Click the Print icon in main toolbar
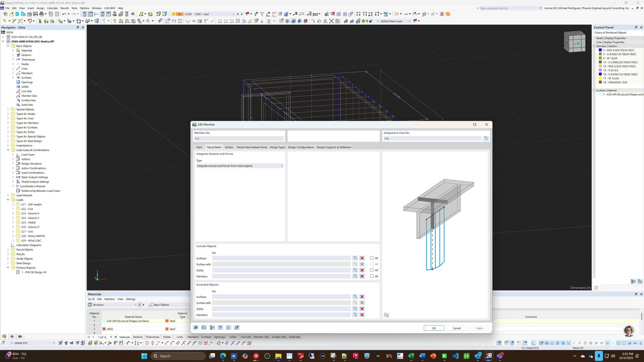 (41, 14)
